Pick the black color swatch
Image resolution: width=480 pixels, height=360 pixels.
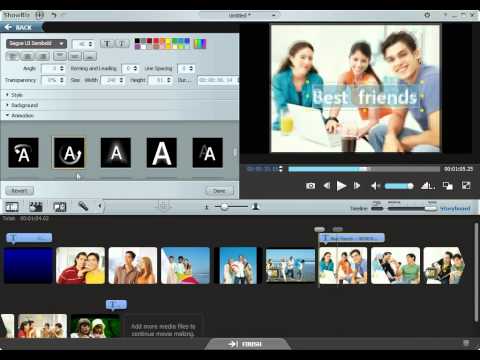point(137,41)
